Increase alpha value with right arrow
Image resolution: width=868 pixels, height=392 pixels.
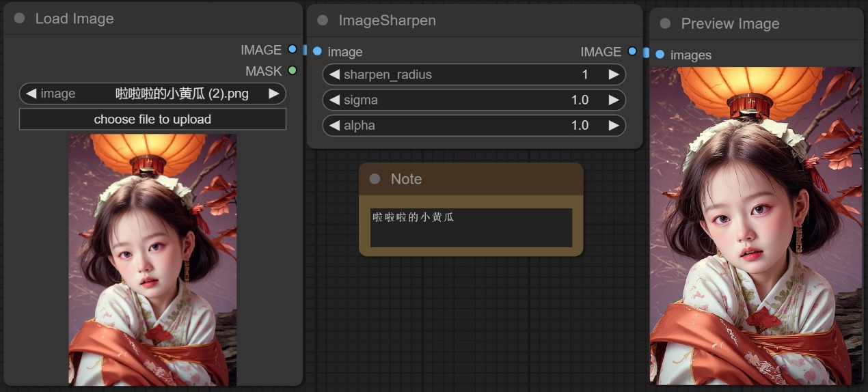click(613, 125)
